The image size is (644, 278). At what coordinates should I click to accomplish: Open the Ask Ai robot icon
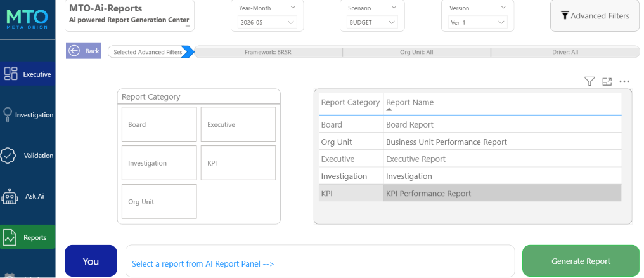(x=10, y=197)
